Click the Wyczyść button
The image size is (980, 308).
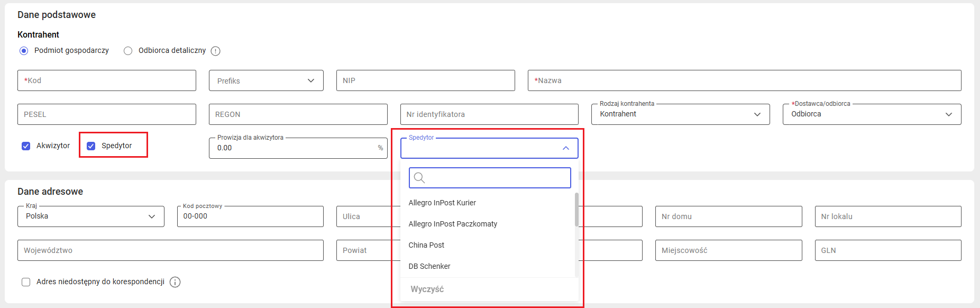pyautogui.click(x=427, y=289)
